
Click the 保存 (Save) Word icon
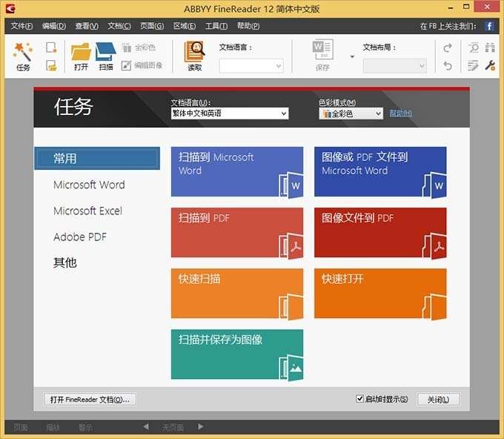click(x=322, y=53)
